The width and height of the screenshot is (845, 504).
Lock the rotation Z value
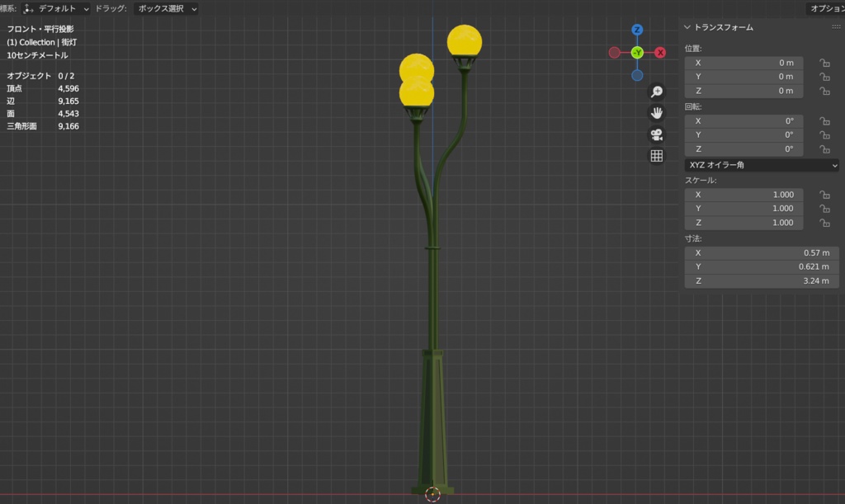click(x=824, y=149)
